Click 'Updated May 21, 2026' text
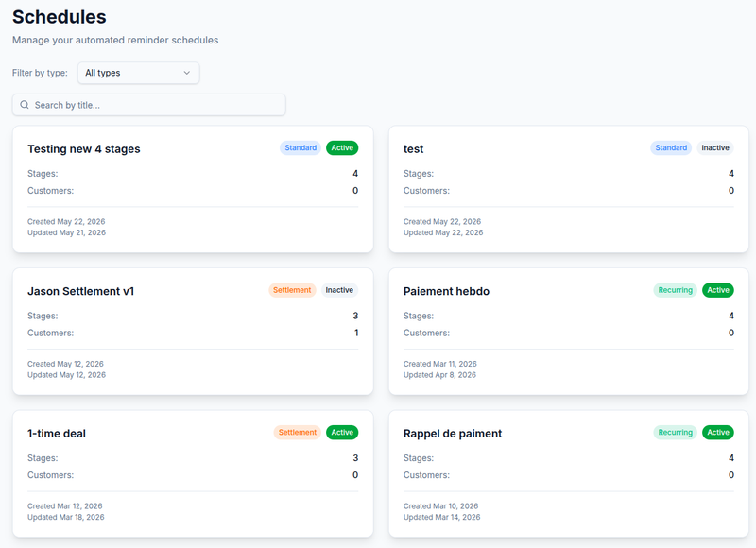Screen dimensions: 756x548 66,232
